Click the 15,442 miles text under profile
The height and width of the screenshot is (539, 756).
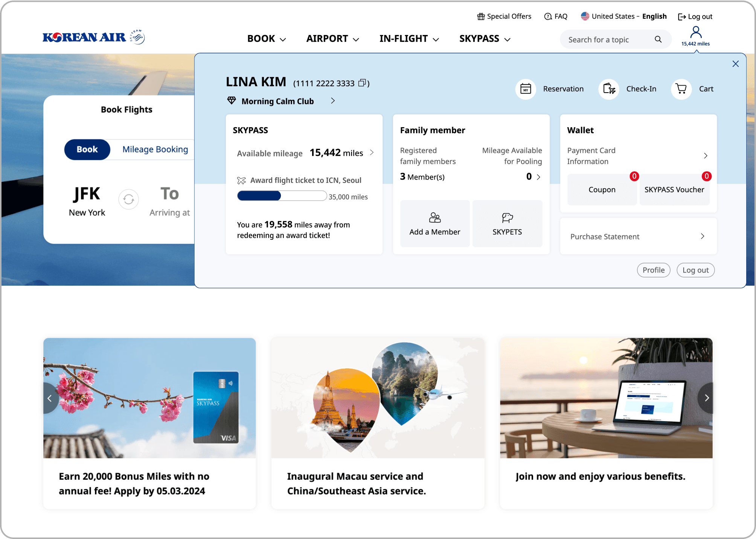tap(695, 44)
